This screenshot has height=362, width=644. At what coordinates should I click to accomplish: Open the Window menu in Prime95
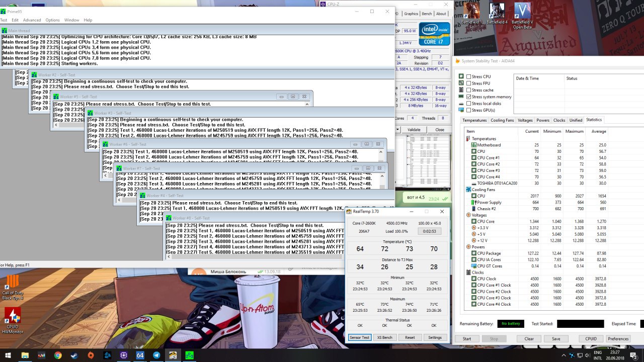click(72, 20)
